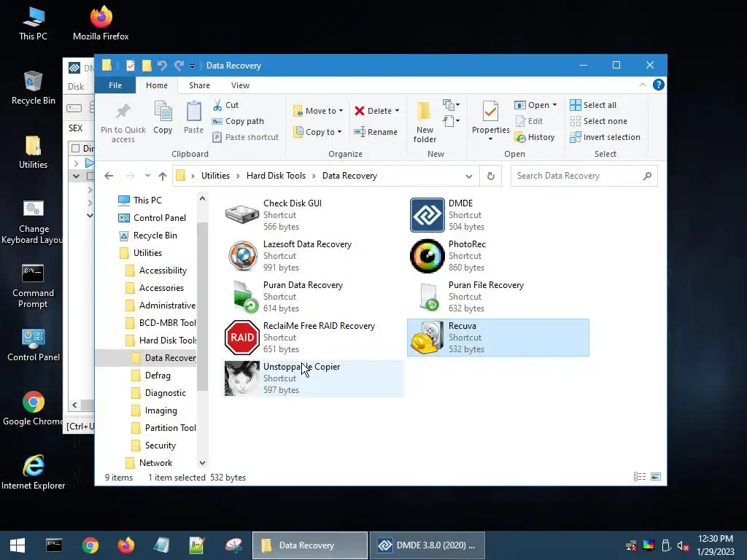This screenshot has width=747, height=560.
Task: Select Defrag folder in navigation tree
Action: 158,376
